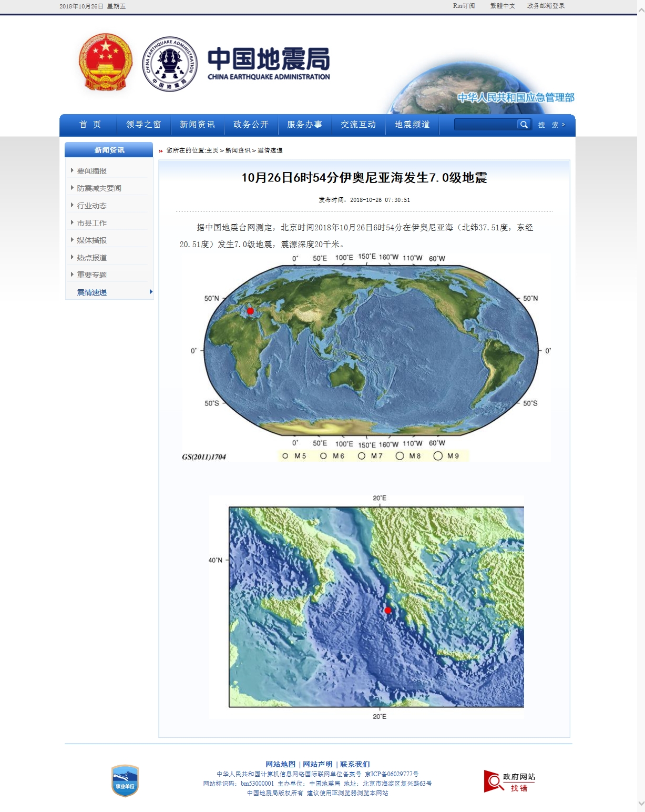Click the 搜索 button
The image size is (645, 812).
tap(548, 125)
